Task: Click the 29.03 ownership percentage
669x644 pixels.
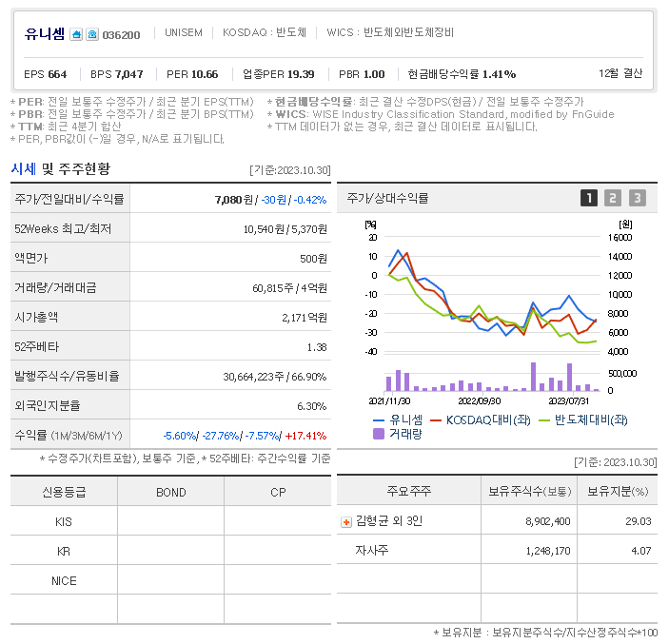Action: tap(639, 522)
